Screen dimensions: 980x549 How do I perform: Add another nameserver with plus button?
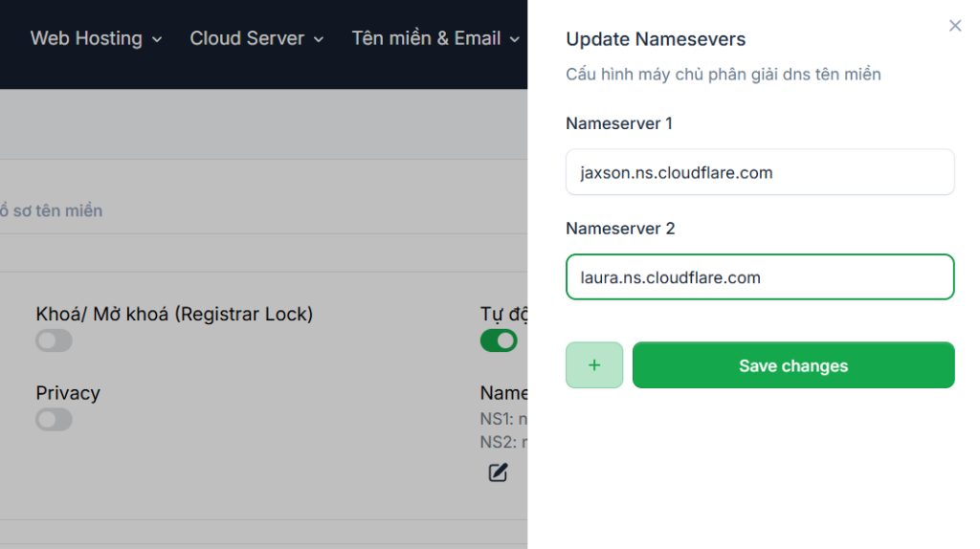[x=593, y=364]
